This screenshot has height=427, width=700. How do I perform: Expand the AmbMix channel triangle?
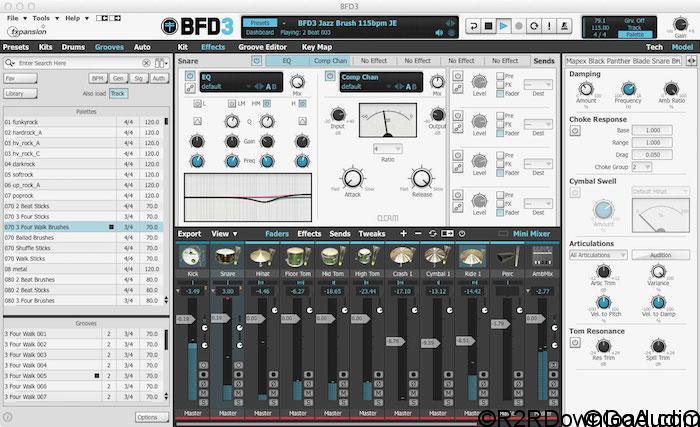click(528, 291)
